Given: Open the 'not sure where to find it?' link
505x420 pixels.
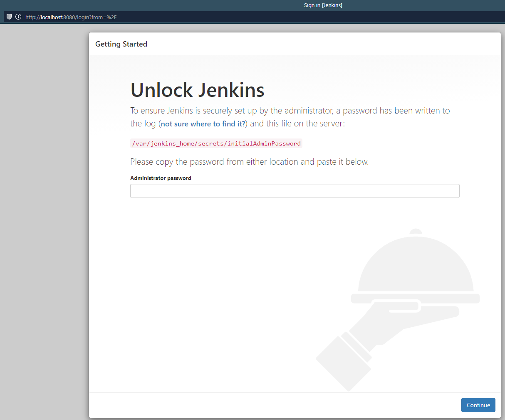Looking at the screenshot, I should [x=203, y=124].
